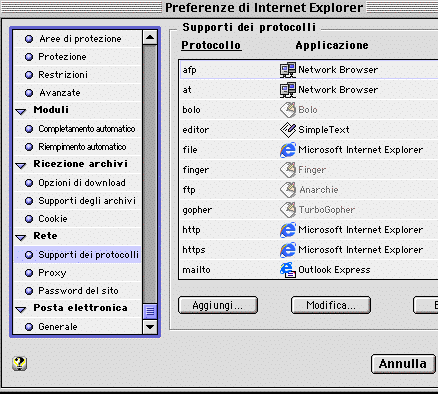The width and height of the screenshot is (438, 394).
Task: Select the bolo protocol text
Action: 191,110
